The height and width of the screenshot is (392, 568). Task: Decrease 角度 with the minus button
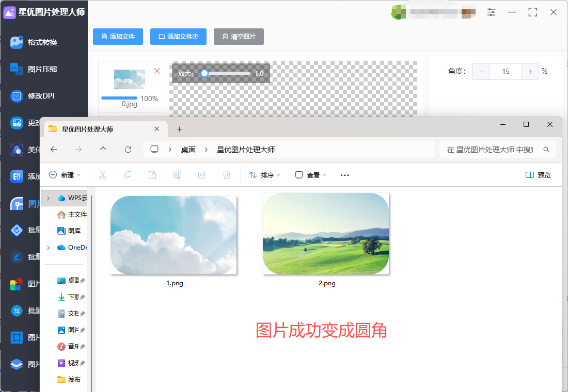pyautogui.click(x=481, y=72)
